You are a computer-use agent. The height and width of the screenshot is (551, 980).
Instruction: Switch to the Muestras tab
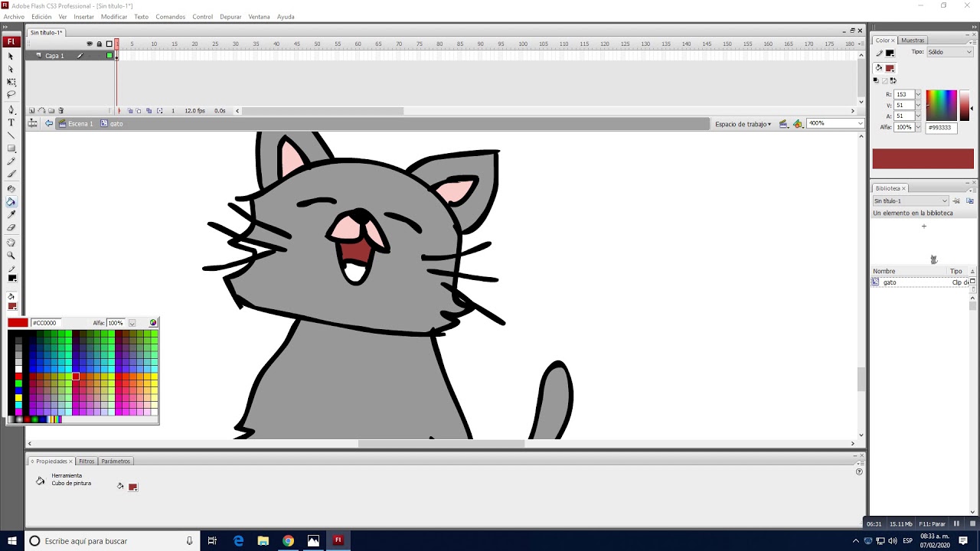913,41
